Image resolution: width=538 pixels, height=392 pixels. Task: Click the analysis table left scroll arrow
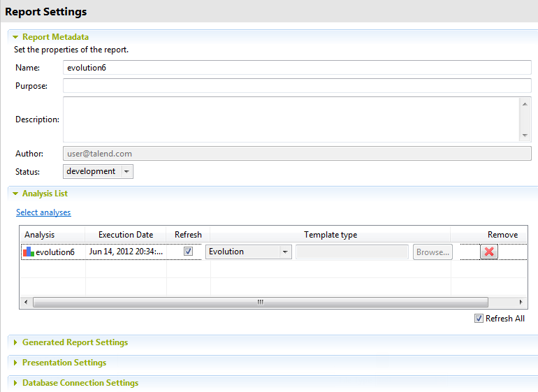click(x=26, y=302)
